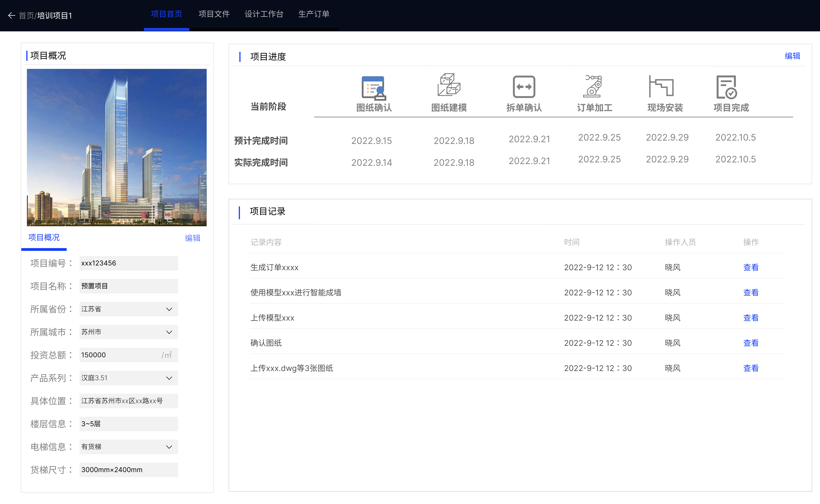Click 查看 for 使用模型xxx进行智能成墙 record

pos(751,293)
